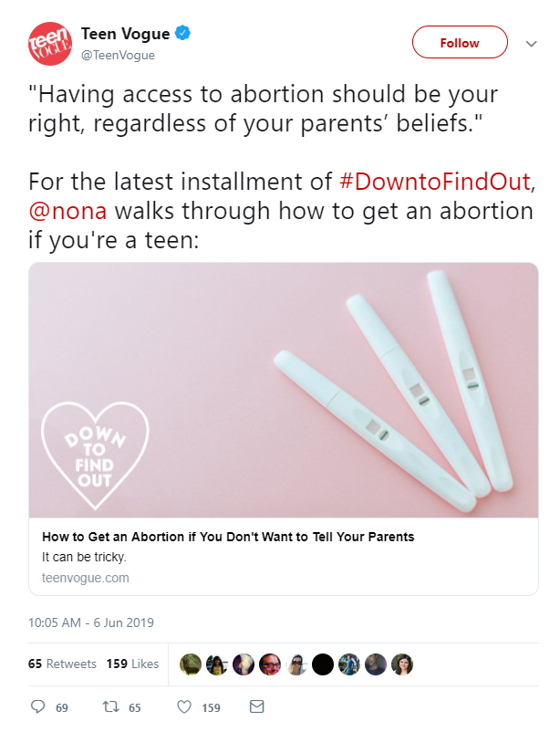Click the solid black liker avatar
The height and width of the screenshot is (732, 560).
tap(323, 664)
